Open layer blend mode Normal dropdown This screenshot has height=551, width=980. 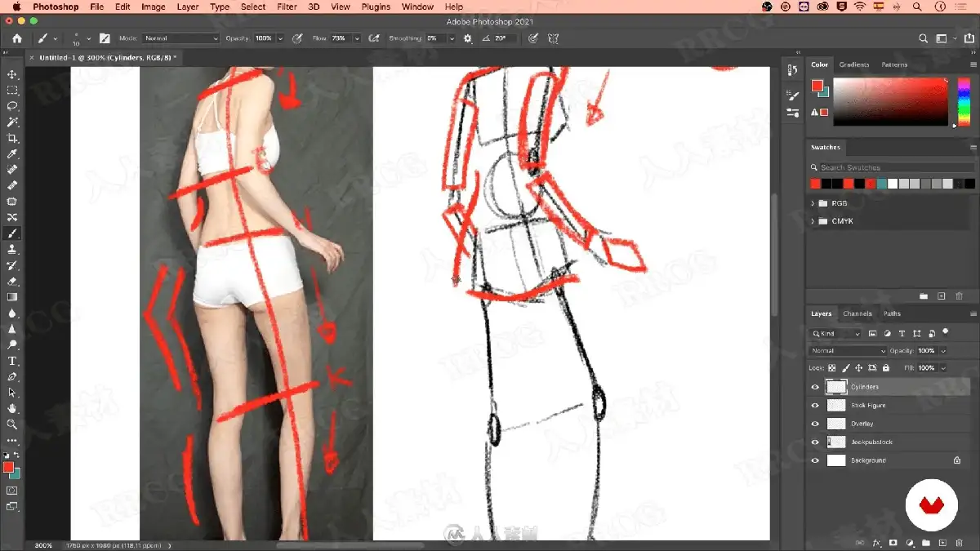pos(848,350)
